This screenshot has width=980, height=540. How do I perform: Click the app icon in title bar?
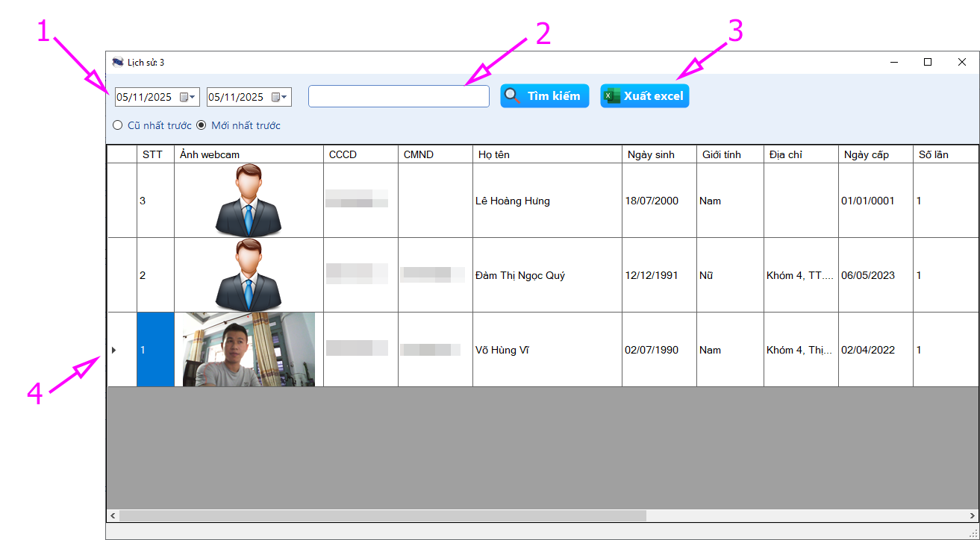coord(117,63)
